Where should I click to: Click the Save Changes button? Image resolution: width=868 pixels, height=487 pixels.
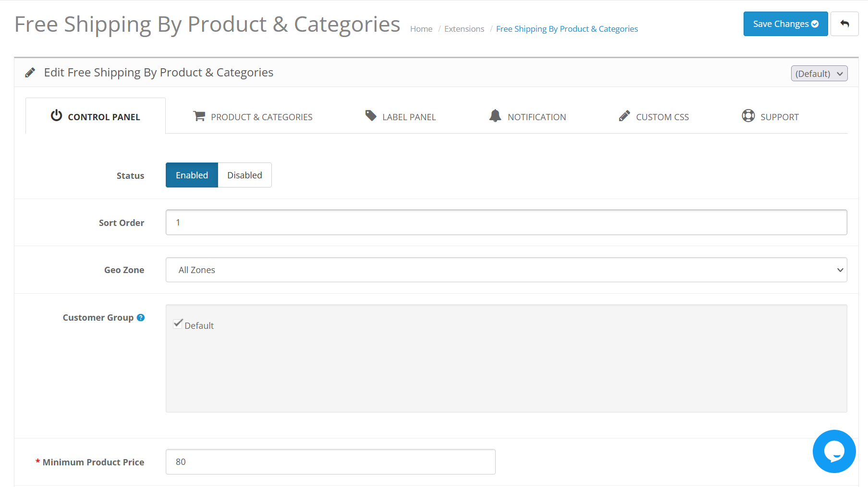785,24
